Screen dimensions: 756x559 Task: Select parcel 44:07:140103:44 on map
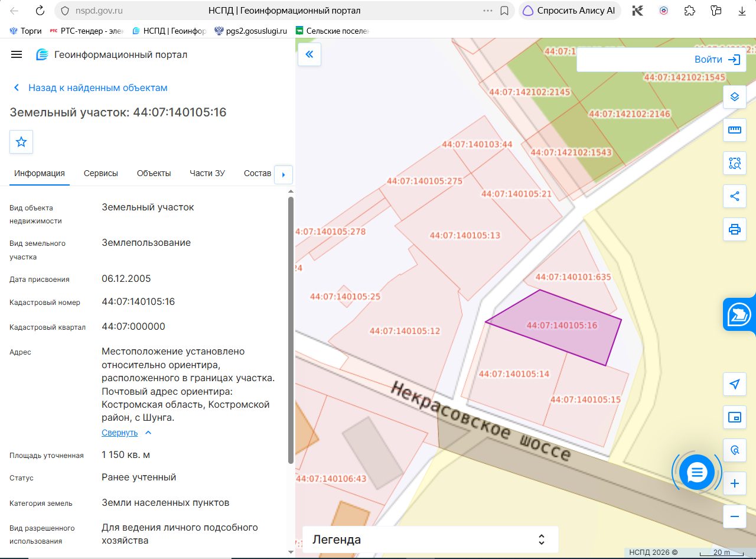pyautogui.click(x=477, y=144)
